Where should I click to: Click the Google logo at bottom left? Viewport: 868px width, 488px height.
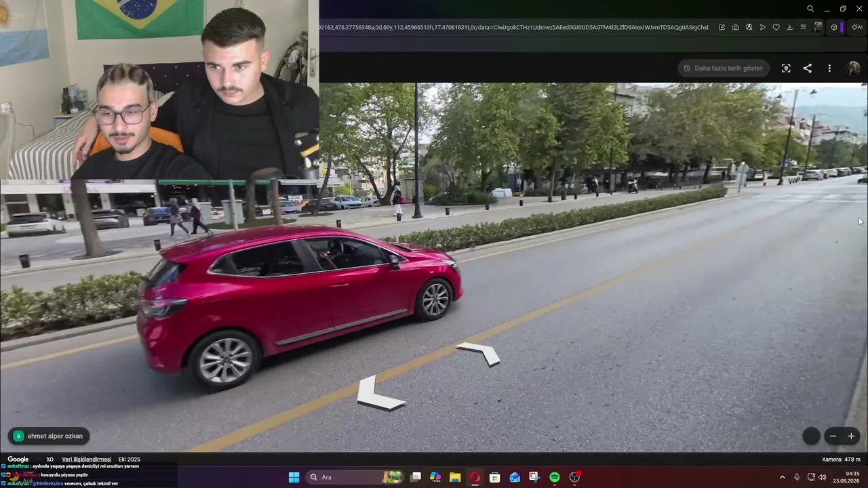point(18,460)
